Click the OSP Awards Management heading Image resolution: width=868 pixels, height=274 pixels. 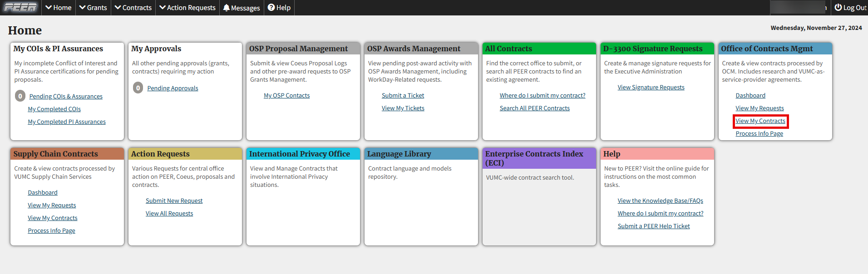click(421, 49)
